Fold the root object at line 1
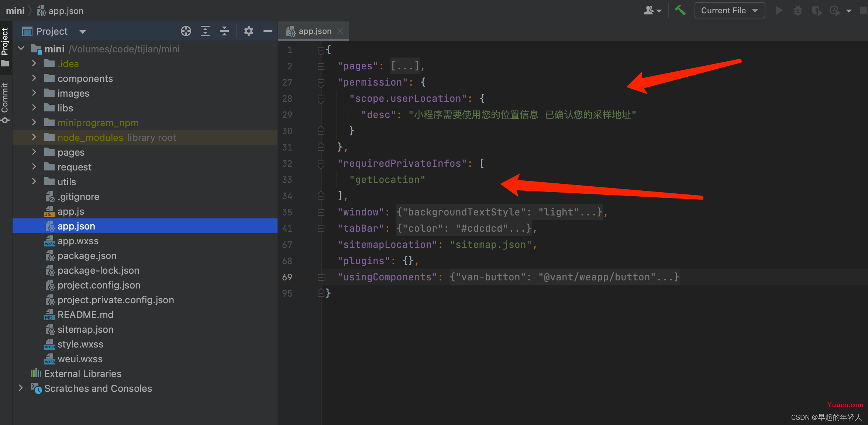The height and width of the screenshot is (425, 868). pyautogui.click(x=321, y=50)
